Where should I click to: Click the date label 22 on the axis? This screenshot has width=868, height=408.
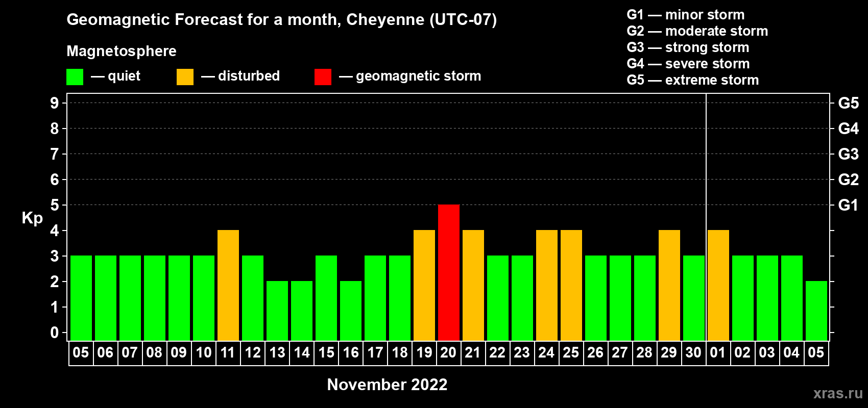point(497,352)
